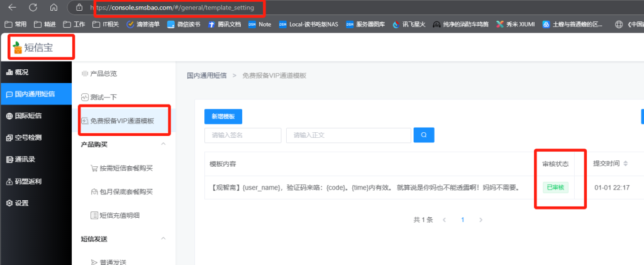Open the Local-读书哈饭NAS bookmark
The height and width of the screenshot is (265, 644).
coord(308,25)
